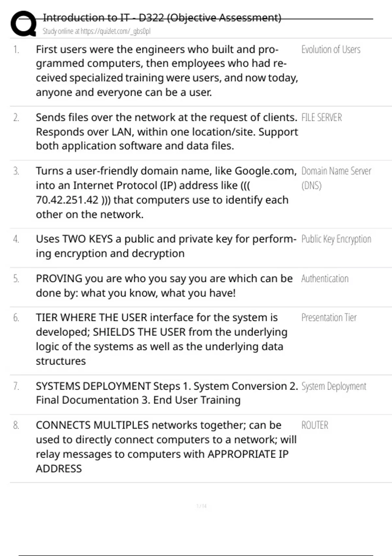This screenshot has width=392, height=556.
Task: Click the 'System Deployment' term
Action: [334, 386]
